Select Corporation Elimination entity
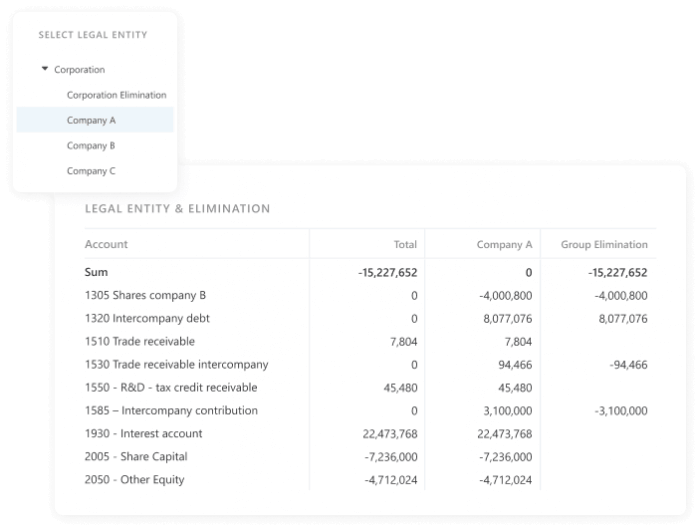Viewport: 698px width, 529px height. pyautogui.click(x=116, y=95)
